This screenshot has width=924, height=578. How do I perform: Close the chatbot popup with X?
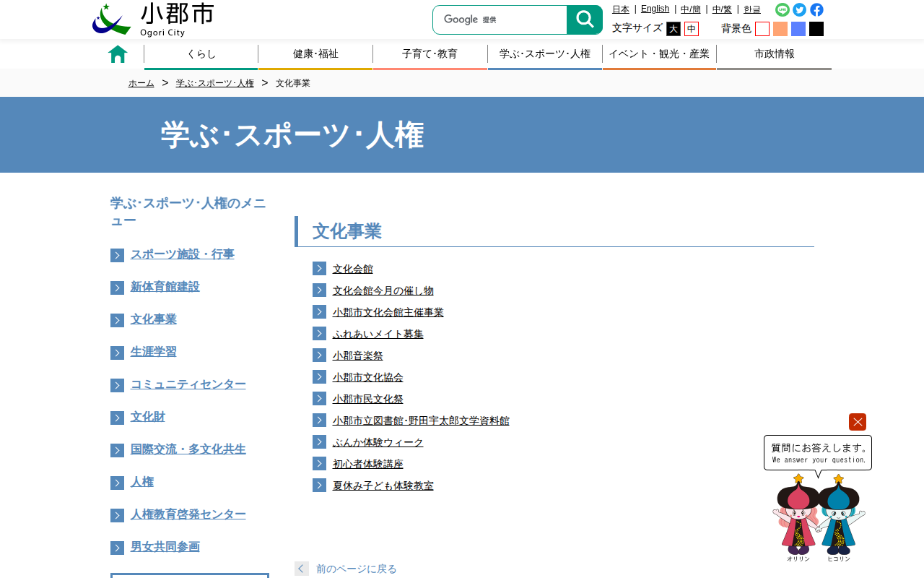click(x=857, y=422)
